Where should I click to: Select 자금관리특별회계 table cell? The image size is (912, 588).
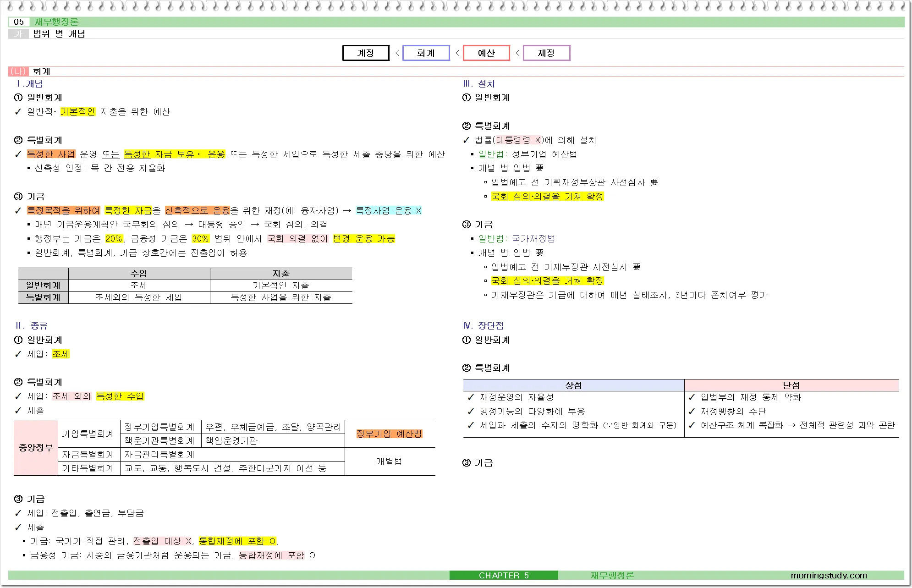tap(232, 455)
